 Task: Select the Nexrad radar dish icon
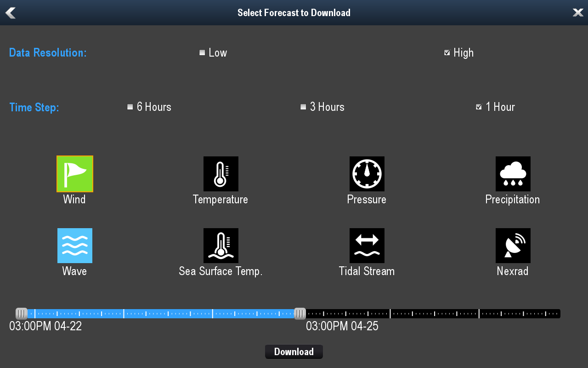click(x=513, y=246)
